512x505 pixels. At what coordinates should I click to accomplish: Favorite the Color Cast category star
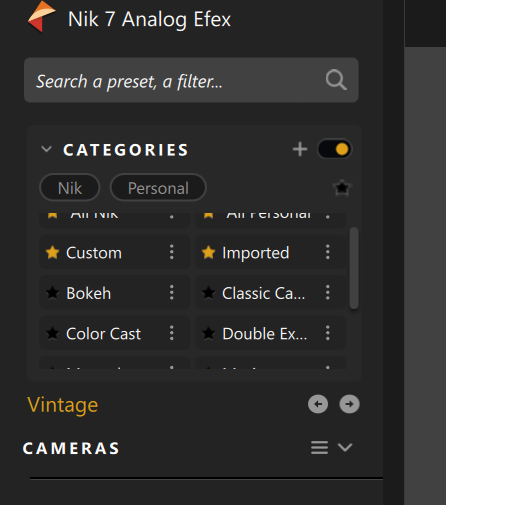(x=52, y=333)
